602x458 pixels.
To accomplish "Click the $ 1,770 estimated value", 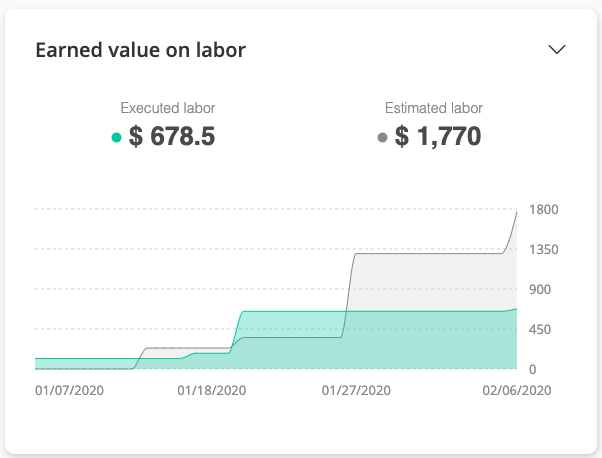I will pos(438,136).
